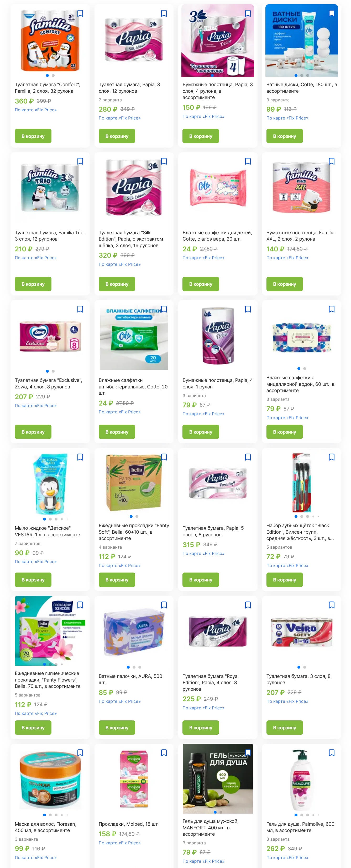Add Papia Silk Edition 16 rolls to cart

click(x=117, y=284)
